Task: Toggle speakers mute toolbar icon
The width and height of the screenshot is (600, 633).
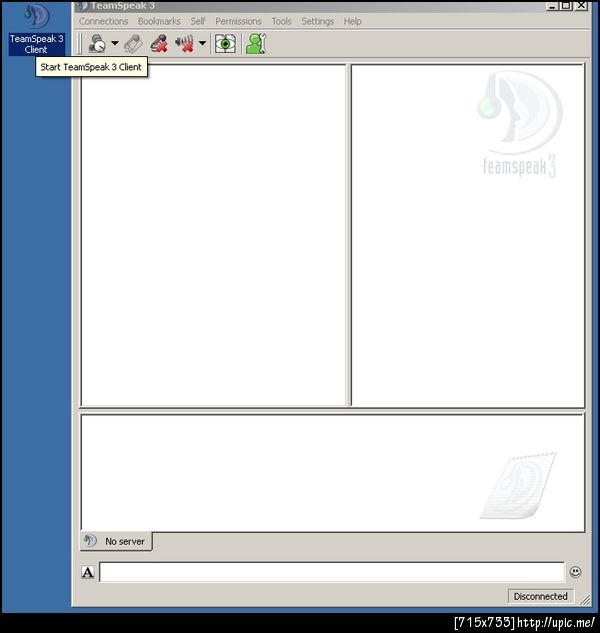Action: (185, 44)
